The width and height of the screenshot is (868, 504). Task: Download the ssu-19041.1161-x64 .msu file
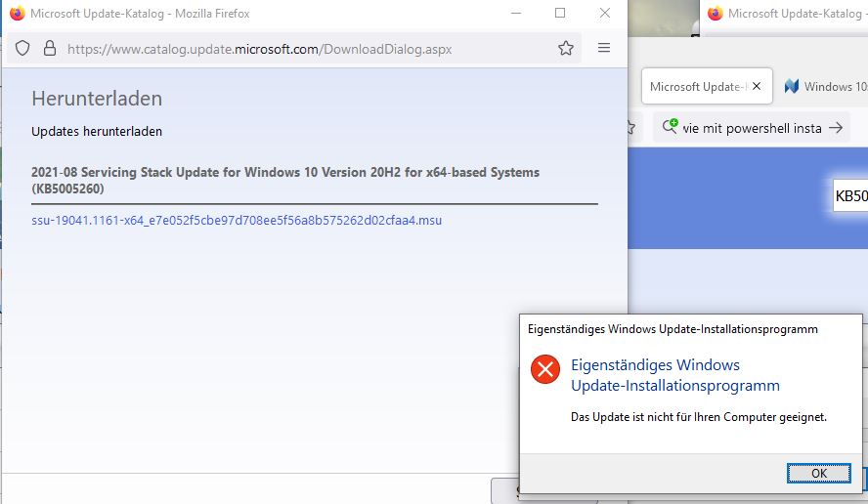[237, 220]
